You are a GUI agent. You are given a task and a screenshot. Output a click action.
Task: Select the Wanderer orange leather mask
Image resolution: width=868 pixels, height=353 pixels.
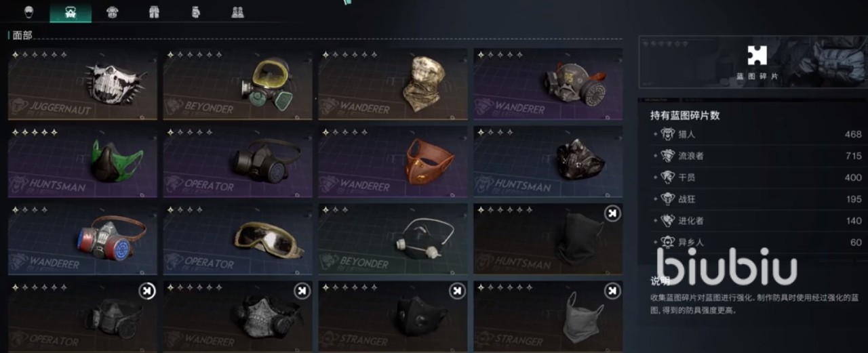393,162
